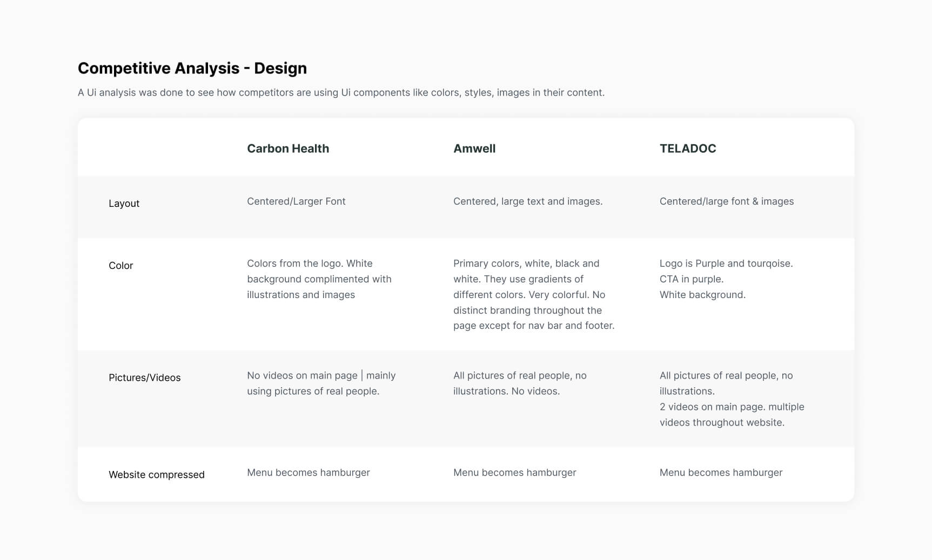Click the Competitive Analysis - Design heading
This screenshot has width=932, height=560.
(192, 68)
